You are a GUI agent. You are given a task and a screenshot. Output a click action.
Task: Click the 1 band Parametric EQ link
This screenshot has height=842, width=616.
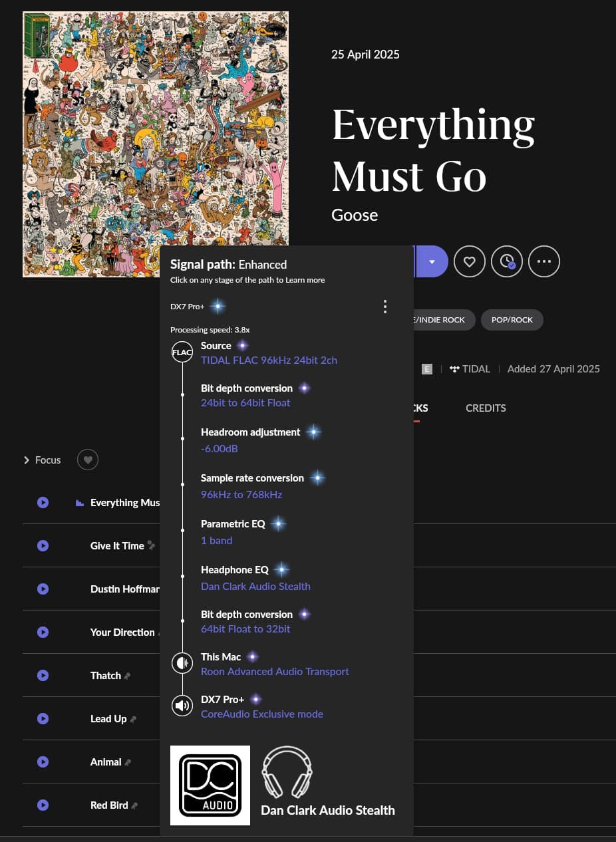coord(217,541)
